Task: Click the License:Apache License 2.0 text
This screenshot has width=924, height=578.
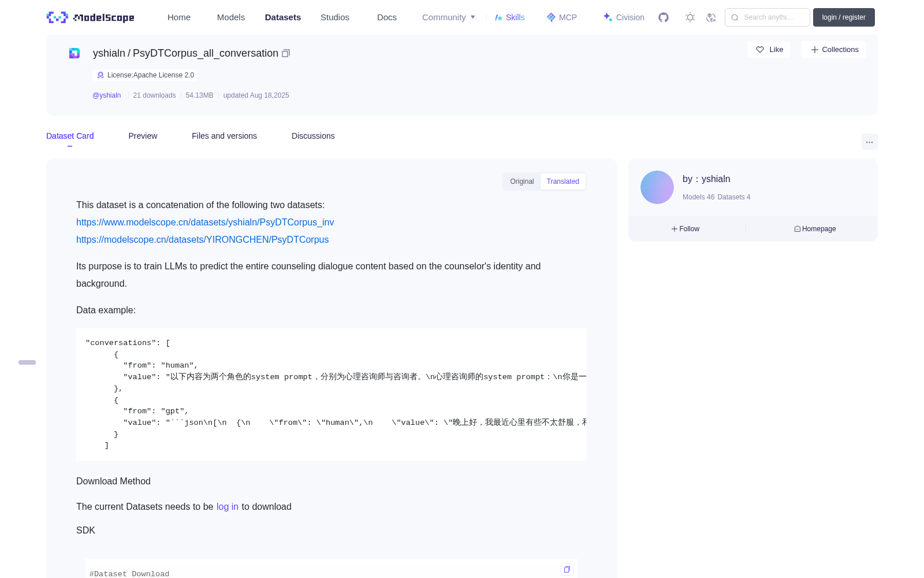Action: [151, 75]
